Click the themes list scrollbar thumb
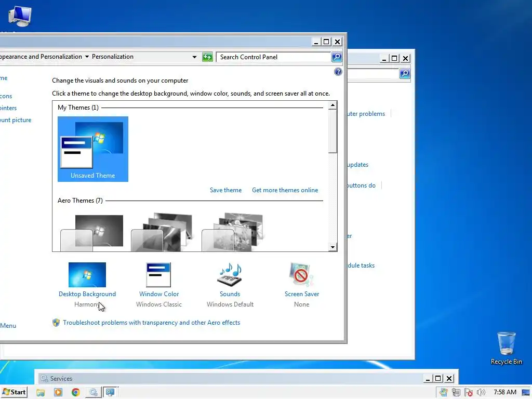This screenshot has width=532, height=399. (332, 131)
